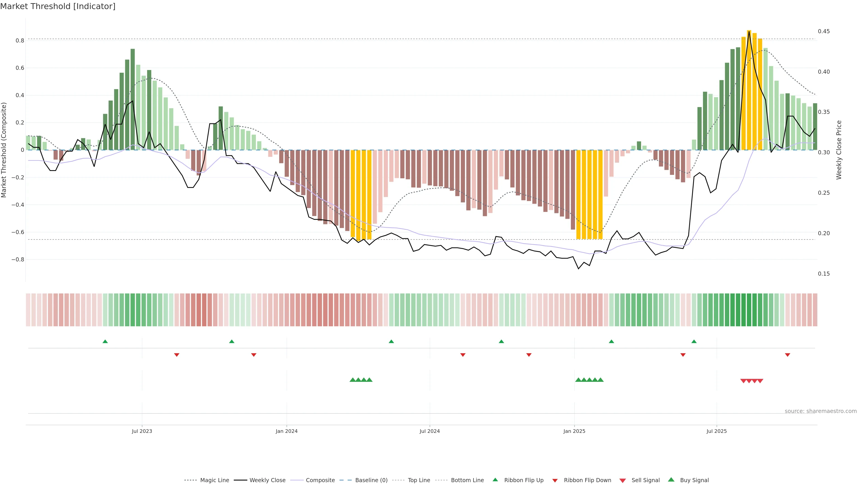Toggle Composite legend entry
Screen dimensions: 868x488
tap(320, 480)
